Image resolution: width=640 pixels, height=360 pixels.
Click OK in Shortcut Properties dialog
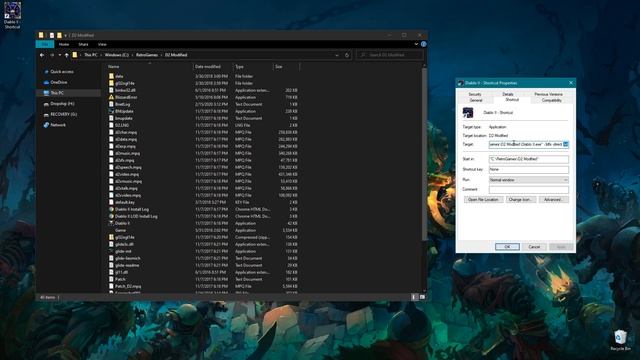pos(507,247)
